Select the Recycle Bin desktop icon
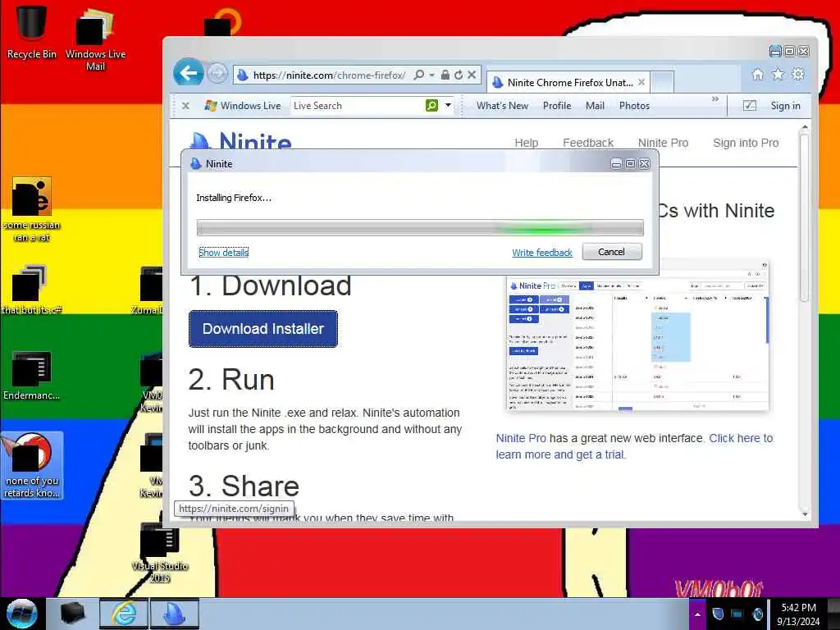This screenshot has width=840, height=630. coord(32,32)
